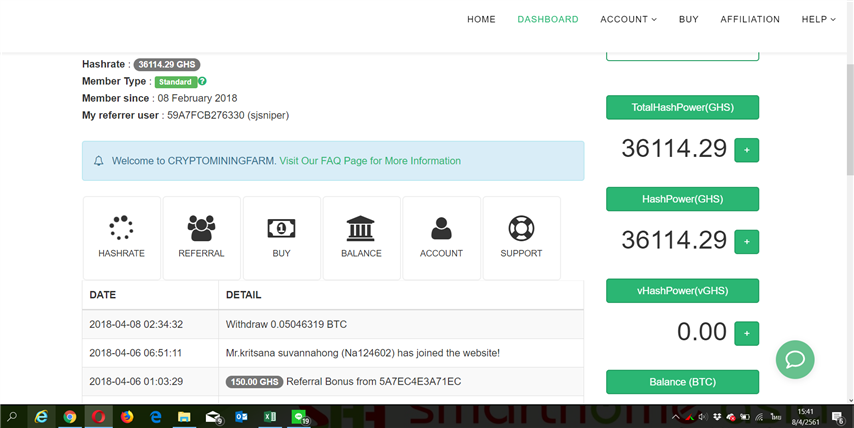The image size is (854, 428).
Task: Click Member since 08 February 2018
Action: click(x=160, y=98)
